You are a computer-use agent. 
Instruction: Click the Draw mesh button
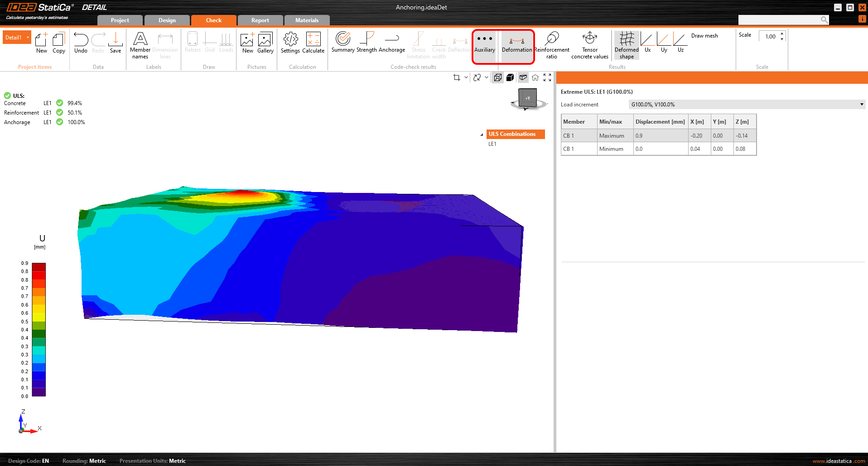pos(704,36)
